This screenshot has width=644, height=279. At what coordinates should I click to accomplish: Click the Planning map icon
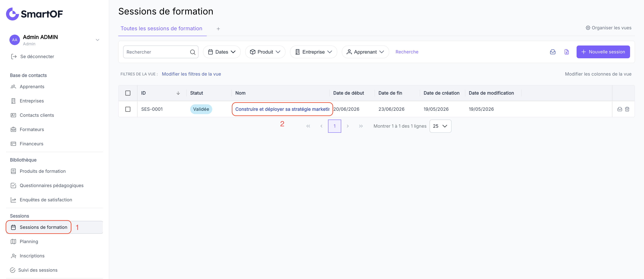(x=14, y=242)
